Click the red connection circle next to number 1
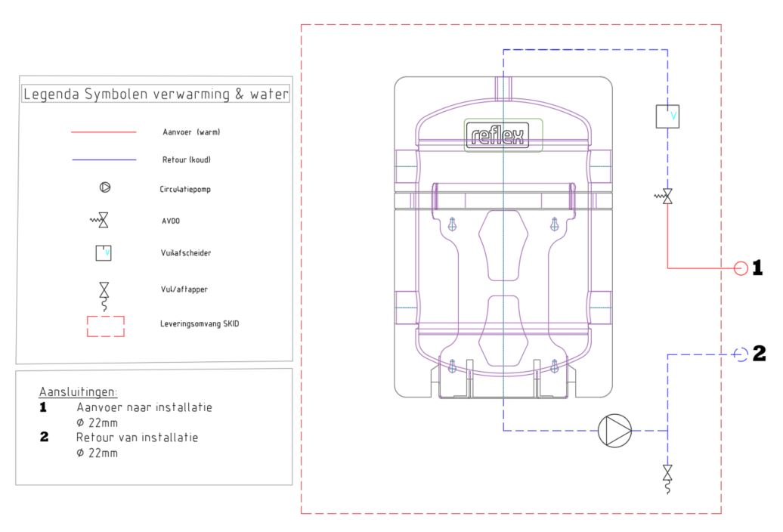This screenshot has width=783, height=532. (741, 268)
